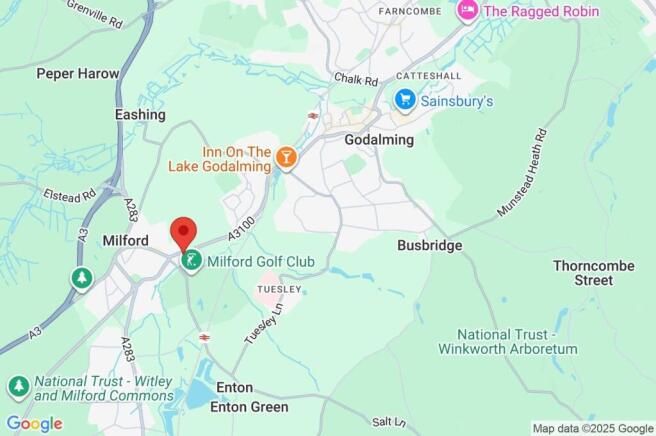The width and height of the screenshot is (656, 436).
Task: Select the National Trust - Winkworth Arboretum label
Action: (x=507, y=341)
